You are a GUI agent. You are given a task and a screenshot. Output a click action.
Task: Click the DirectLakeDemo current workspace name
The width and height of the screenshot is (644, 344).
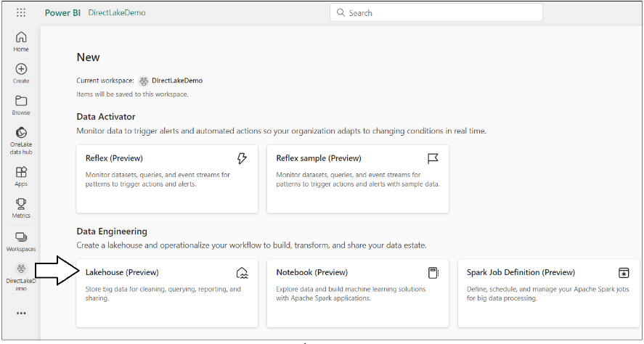tap(177, 81)
